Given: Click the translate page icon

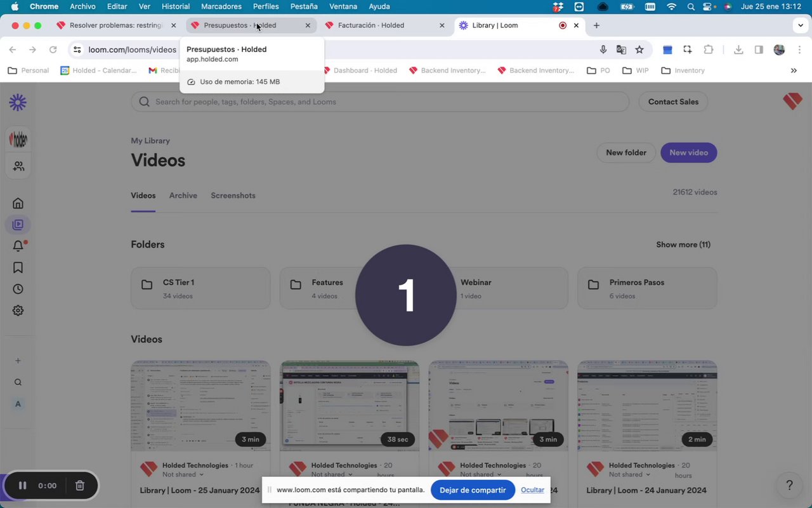Looking at the screenshot, I should point(621,50).
